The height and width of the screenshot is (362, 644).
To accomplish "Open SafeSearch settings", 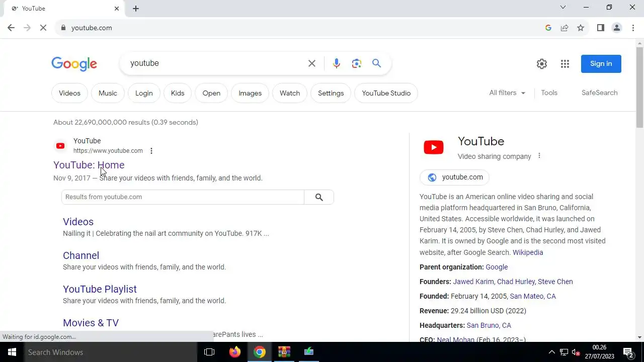I will click(599, 93).
